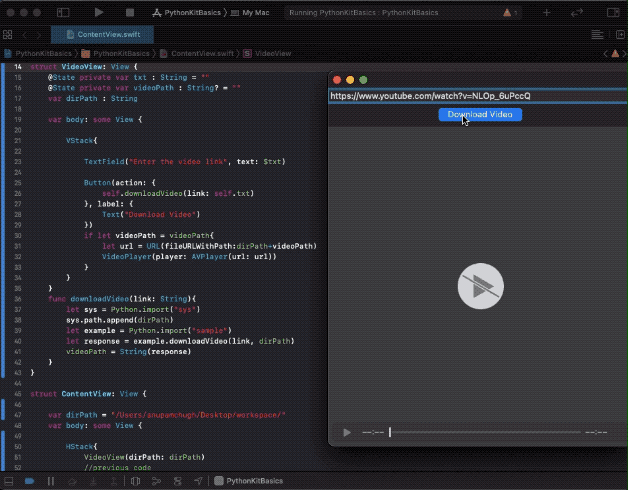628x490 pixels.
Task: Toggle the right inspector panel
Action: pos(612,13)
